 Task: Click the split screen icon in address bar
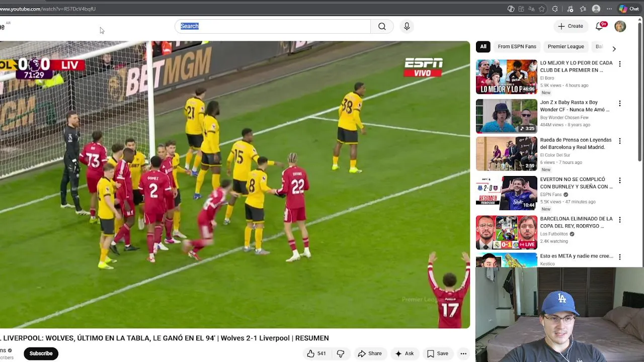coord(521,9)
